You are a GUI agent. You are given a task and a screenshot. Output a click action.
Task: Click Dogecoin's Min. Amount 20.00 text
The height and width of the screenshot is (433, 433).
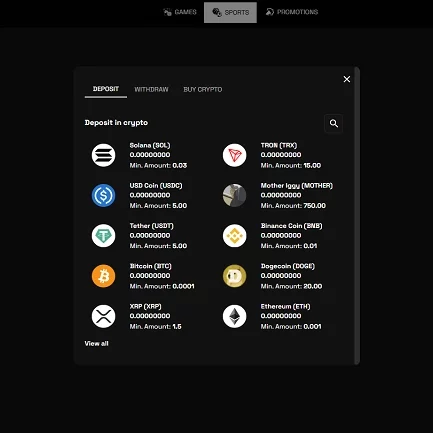[291, 286]
